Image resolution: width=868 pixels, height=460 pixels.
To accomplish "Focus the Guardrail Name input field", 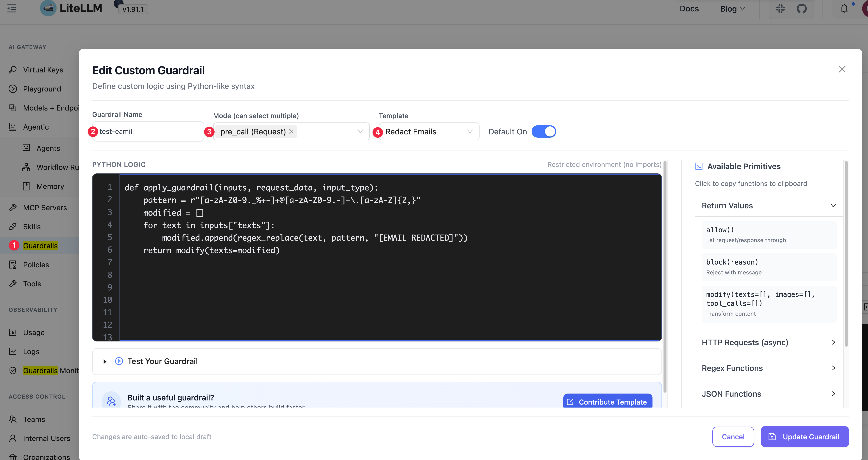I will coord(148,132).
